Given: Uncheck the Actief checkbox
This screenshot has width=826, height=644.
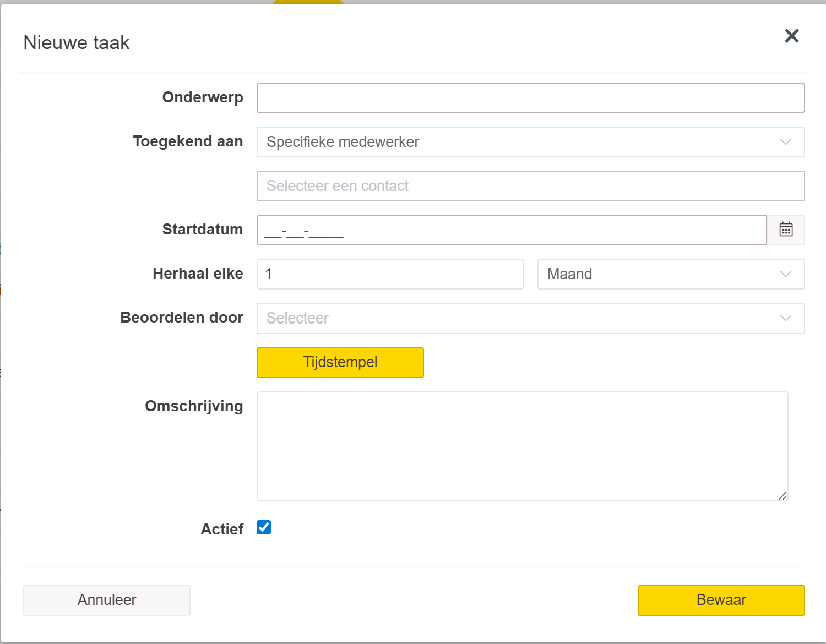Looking at the screenshot, I should (264, 527).
